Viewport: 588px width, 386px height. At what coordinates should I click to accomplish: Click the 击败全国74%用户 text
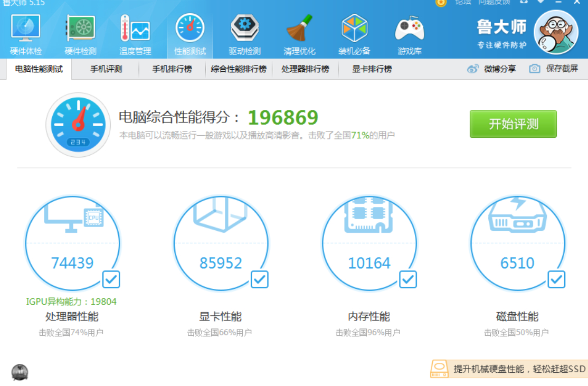click(71, 333)
